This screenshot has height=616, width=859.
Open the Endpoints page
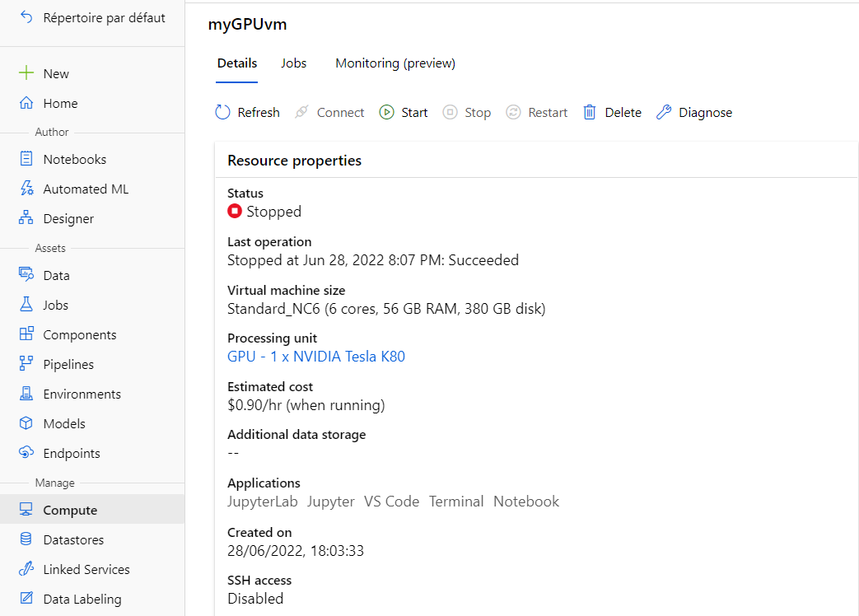click(68, 453)
